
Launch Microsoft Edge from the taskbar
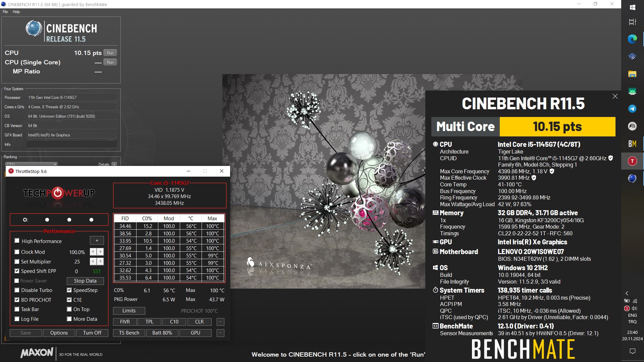[x=632, y=39]
